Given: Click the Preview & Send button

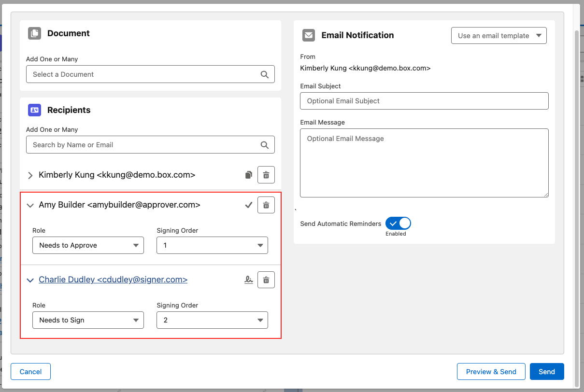Looking at the screenshot, I should point(491,371).
